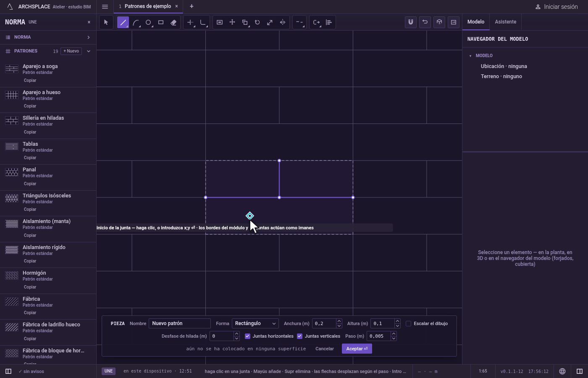This screenshot has width=588, height=378.
Task: Click the globe language icon
Action: click(562, 371)
